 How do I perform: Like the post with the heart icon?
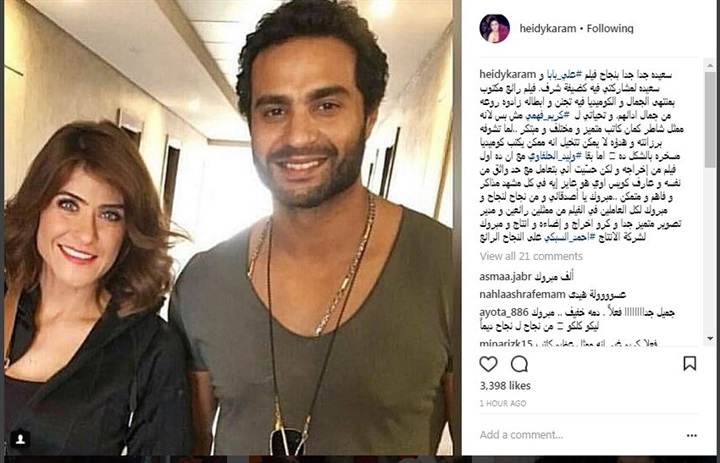[x=488, y=364]
